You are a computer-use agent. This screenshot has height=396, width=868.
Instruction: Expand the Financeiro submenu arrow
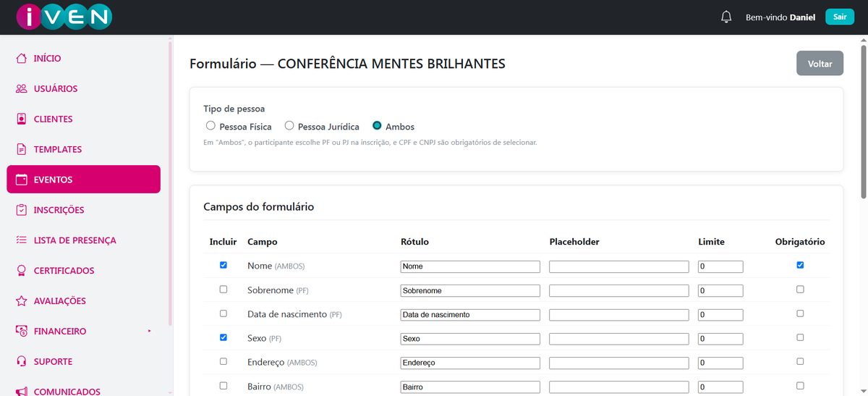coord(150,331)
